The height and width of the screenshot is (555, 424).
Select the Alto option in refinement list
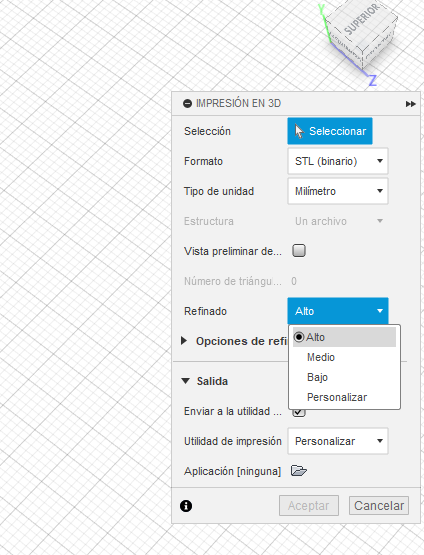coord(344,337)
